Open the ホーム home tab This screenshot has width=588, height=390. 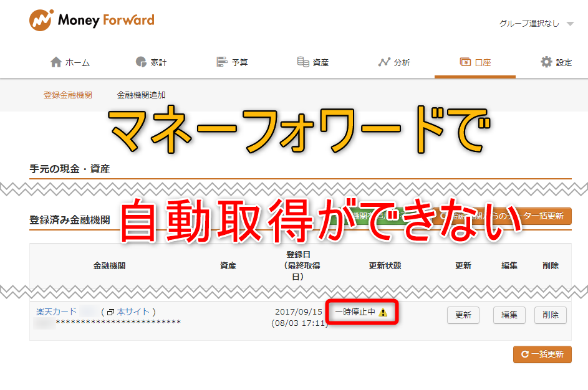(x=70, y=62)
